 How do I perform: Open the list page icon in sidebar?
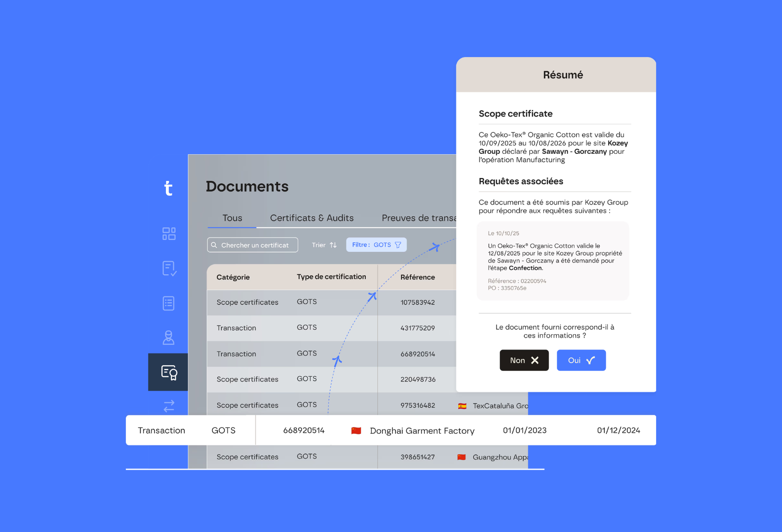(168, 303)
